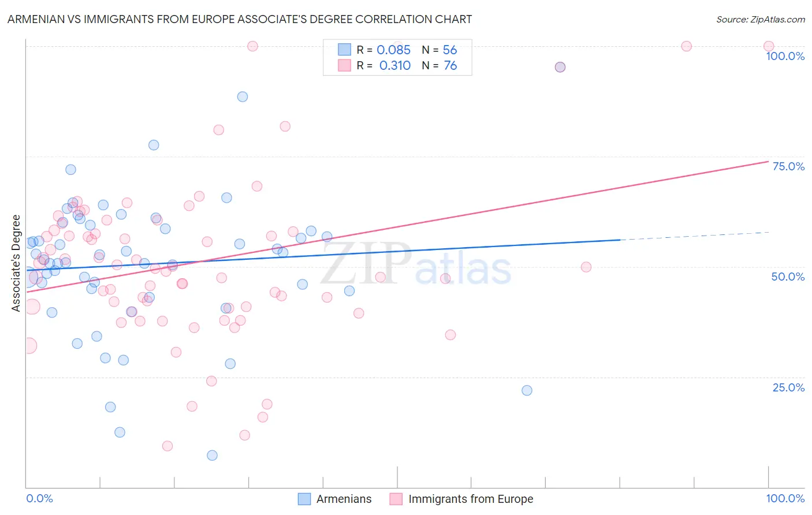Click the lowest blue data point

pyautogui.click(x=212, y=456)
